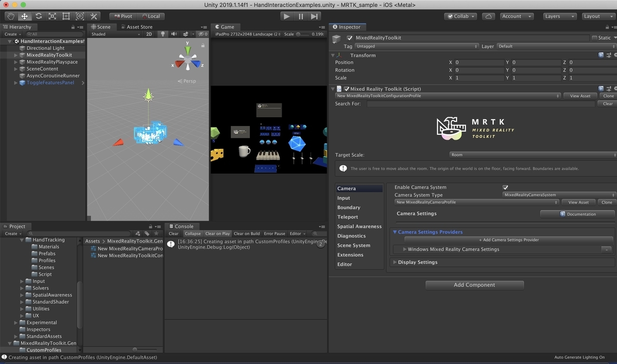Click the scene orientation gizmo
This screenshot has height=364, width=617.
pos(188,60)
